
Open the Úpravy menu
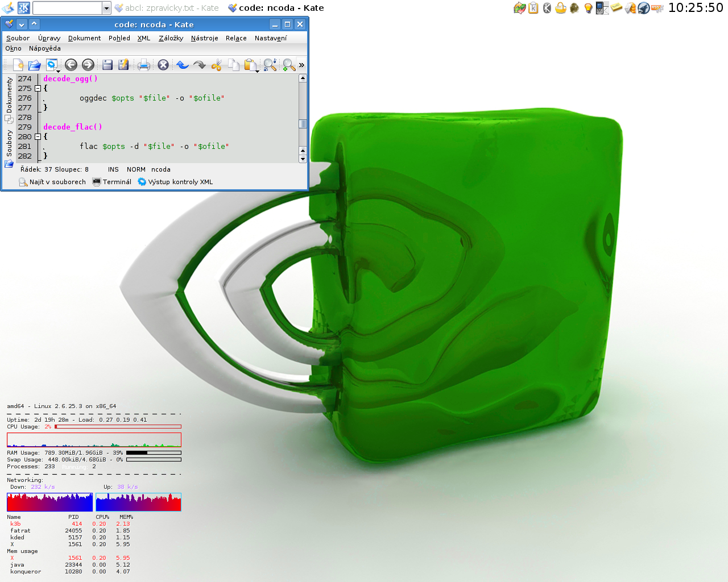(x=49, y=38)
